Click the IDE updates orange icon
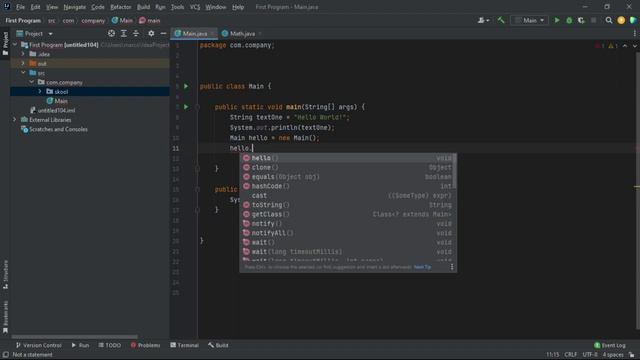This screenshot has width=640, height=360. coord(621,20)
